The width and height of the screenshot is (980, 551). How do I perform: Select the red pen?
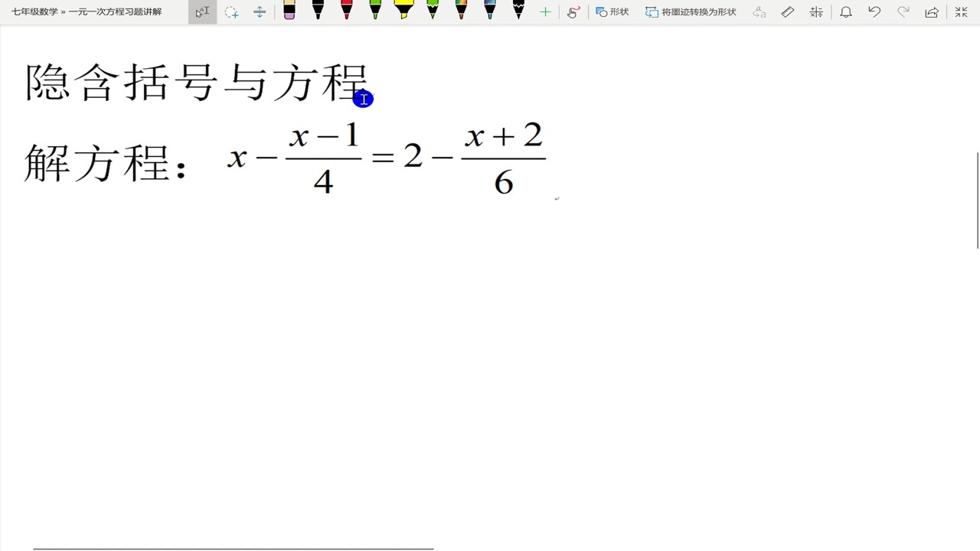click(346, 10)
